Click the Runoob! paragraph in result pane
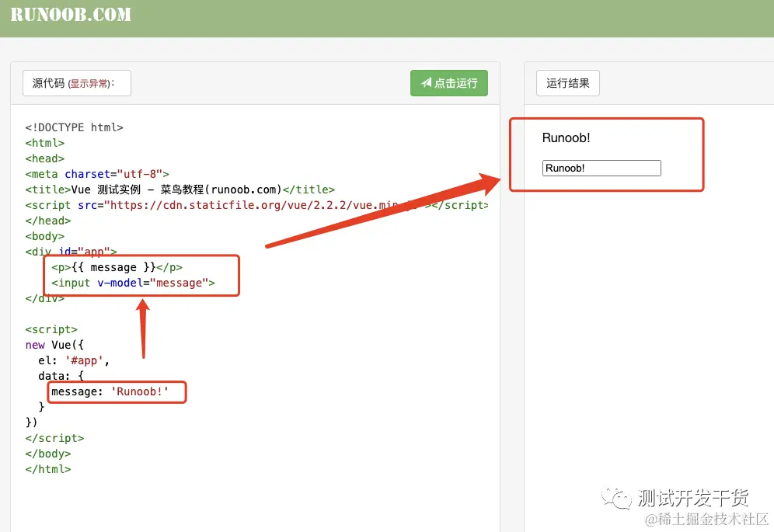 pyautogui.click(x=566, y=137)
